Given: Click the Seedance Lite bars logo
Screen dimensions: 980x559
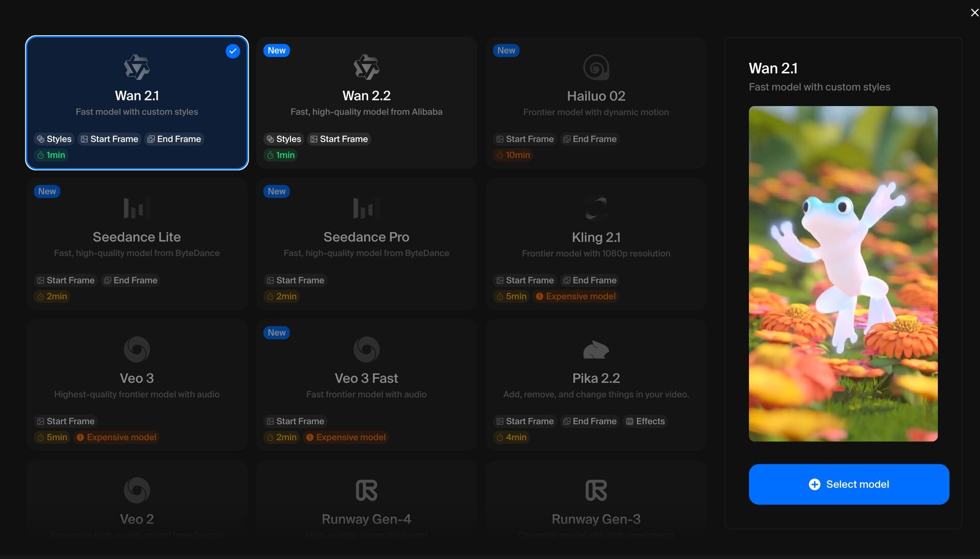Looking at the screenshot, I should [137, 208].
